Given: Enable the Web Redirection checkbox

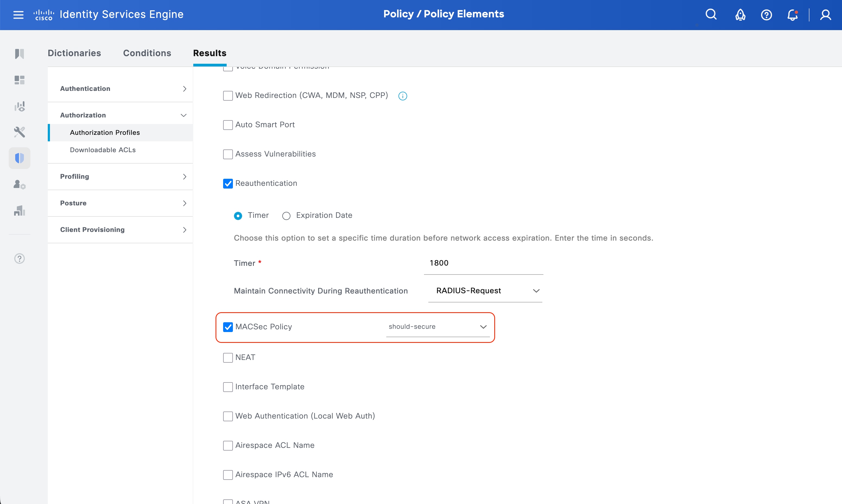Looking at the screenshot, I should click(228, 96).
